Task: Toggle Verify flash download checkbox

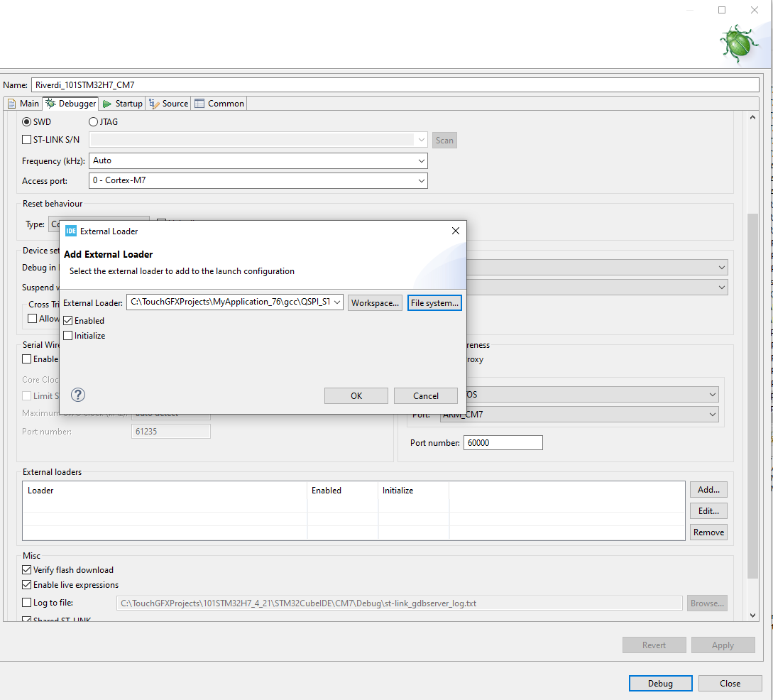Action: [27, 570]
